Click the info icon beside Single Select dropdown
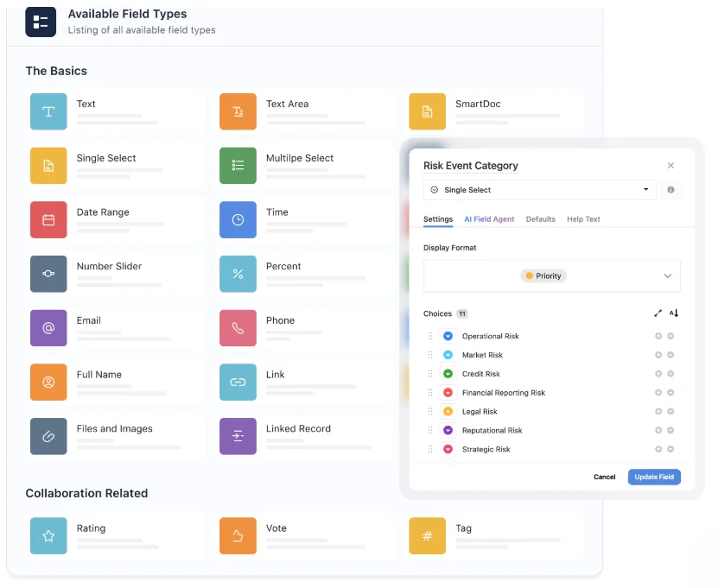This screenshot has height=588, width=718. 670,189
